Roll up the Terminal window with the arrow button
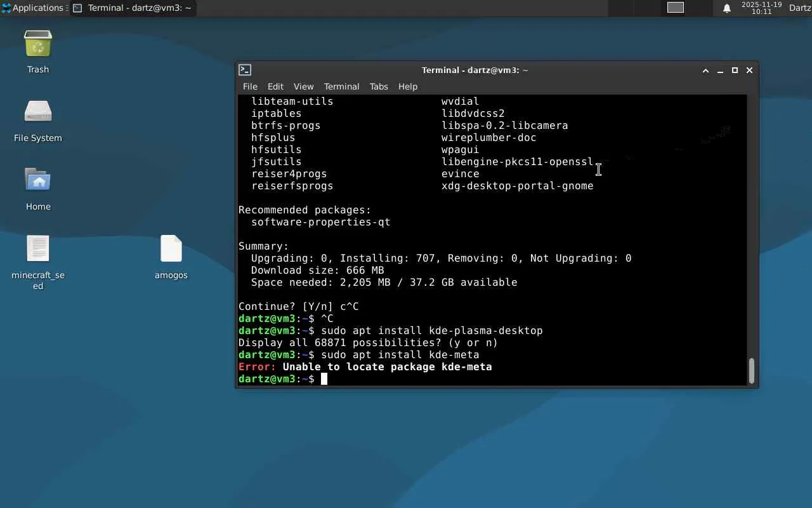 [705, 70]
